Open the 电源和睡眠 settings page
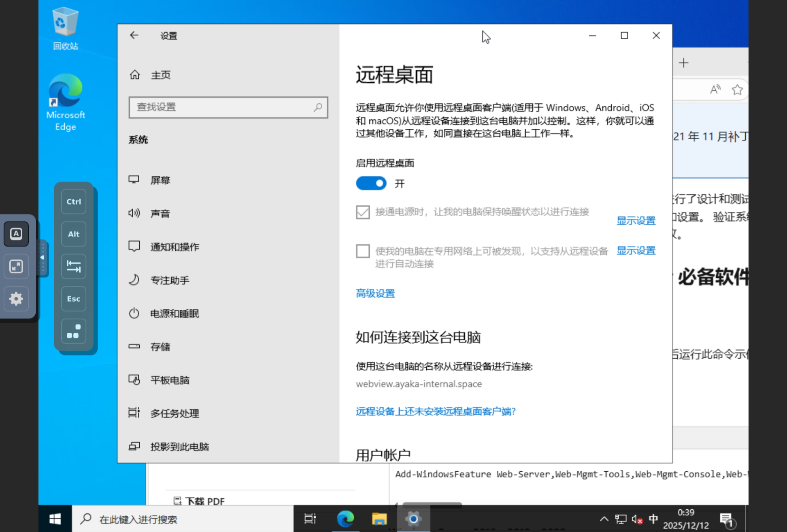The image size is (787, 532). [174, 314]
